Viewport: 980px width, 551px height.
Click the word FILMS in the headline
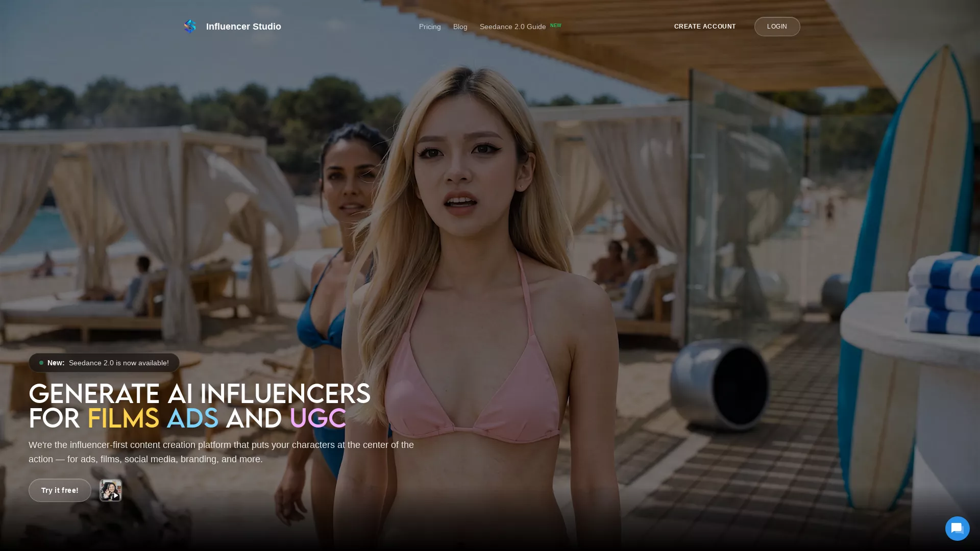(124, 418)
